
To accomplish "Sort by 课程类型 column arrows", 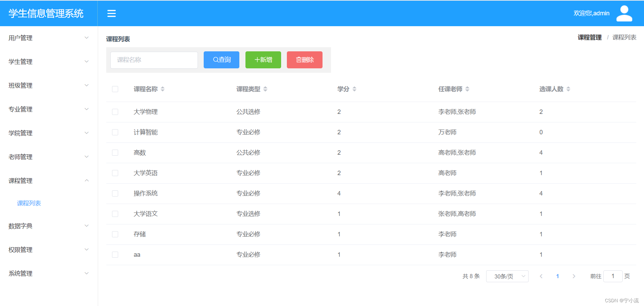I will (265, 89).
